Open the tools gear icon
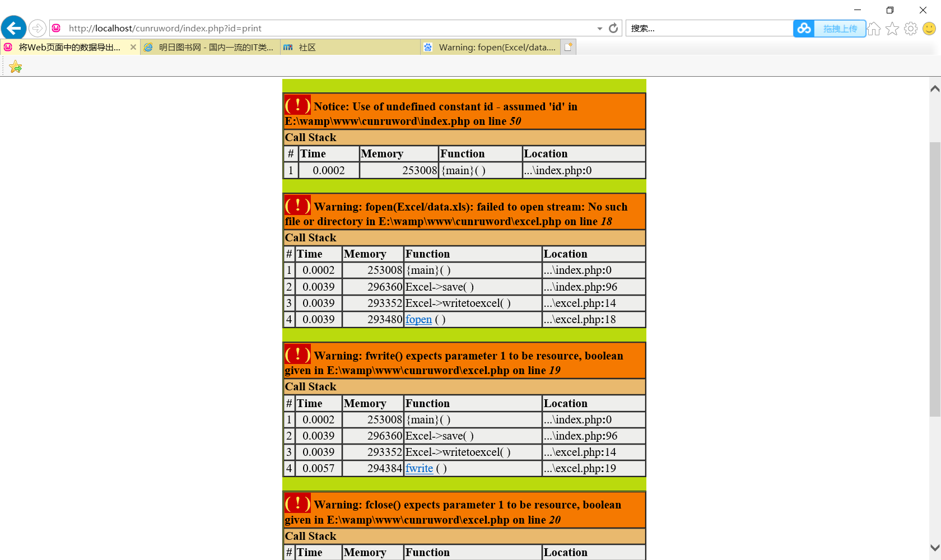Image resolution: width=941 pixels, height=560 pixels. coord(911,29)
